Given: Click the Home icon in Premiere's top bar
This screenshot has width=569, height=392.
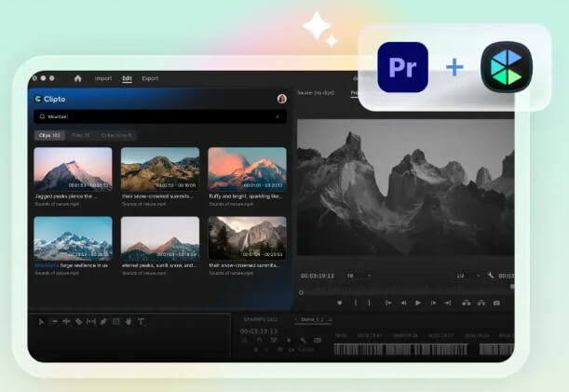Looking at the screenshot, I should tap(77, 78).
